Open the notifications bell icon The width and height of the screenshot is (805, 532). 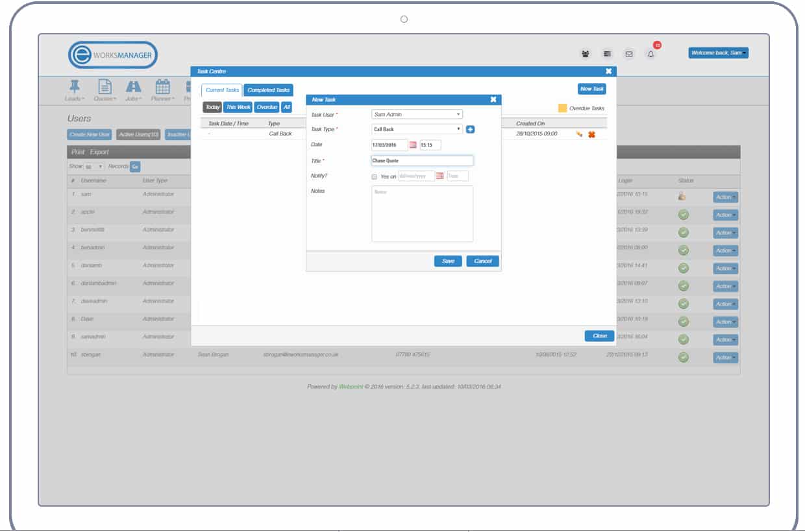point(650,54)
